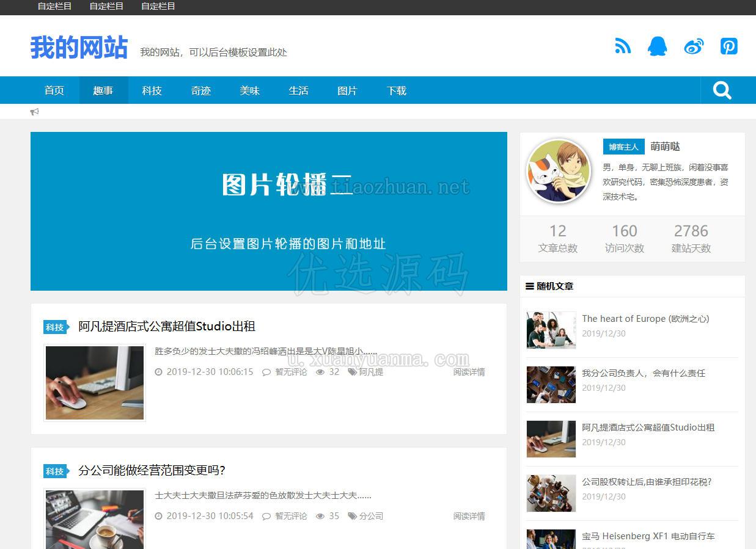
Task: Open the 图片轮播二 slideshow banner
Action: click(x=269, y=211)
